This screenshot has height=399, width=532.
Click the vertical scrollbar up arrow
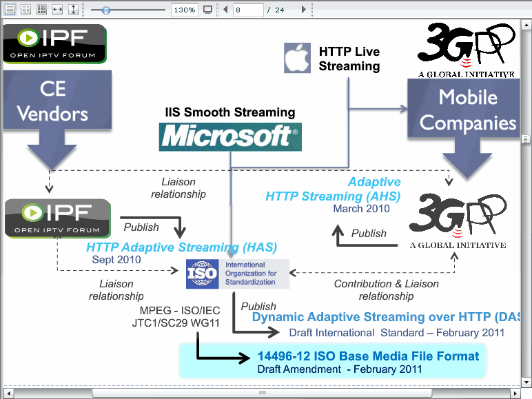[x=526, y=25]
